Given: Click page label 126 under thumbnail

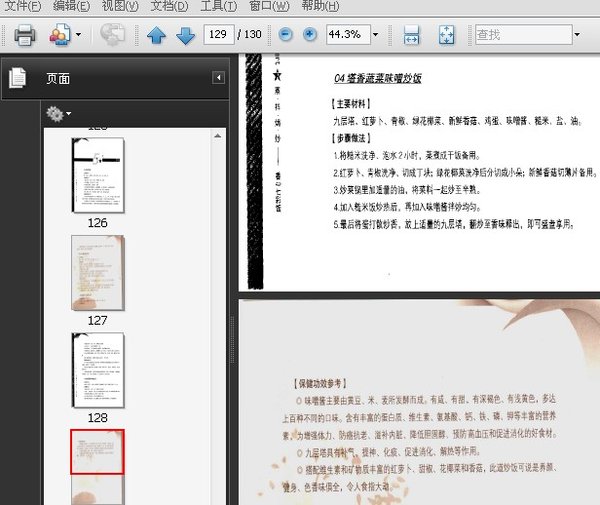Looking at the screenshot, I should 98,223.
